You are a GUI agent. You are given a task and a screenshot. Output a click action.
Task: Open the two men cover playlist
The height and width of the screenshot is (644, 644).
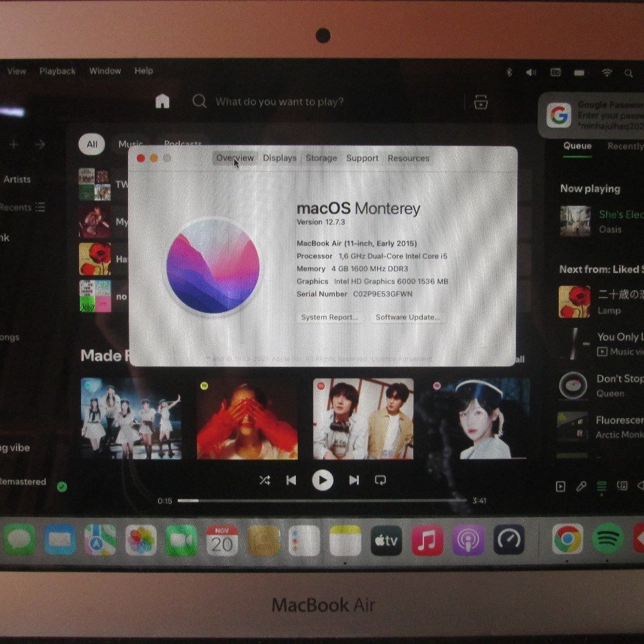[364, 418]
